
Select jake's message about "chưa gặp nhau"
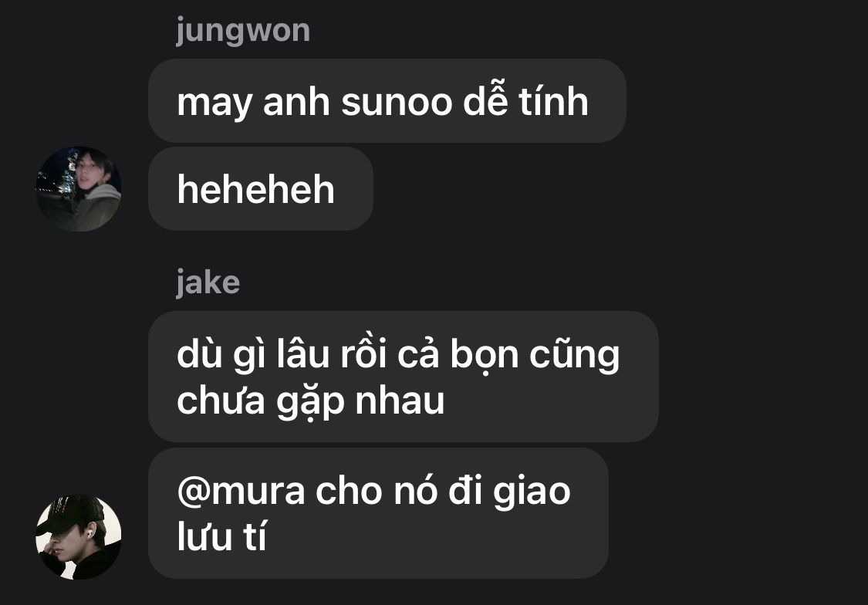404,377
